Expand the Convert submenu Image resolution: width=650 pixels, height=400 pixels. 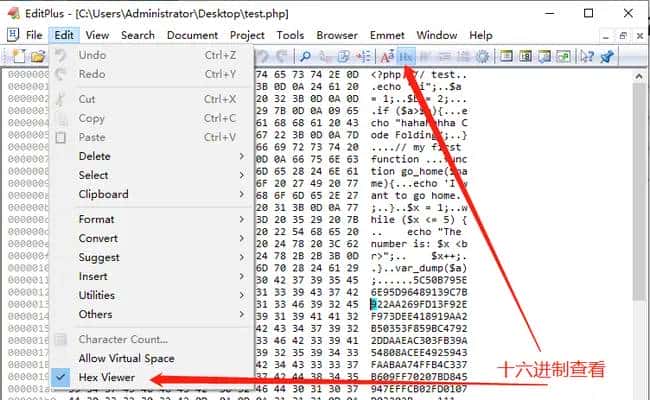coord(151,238)
